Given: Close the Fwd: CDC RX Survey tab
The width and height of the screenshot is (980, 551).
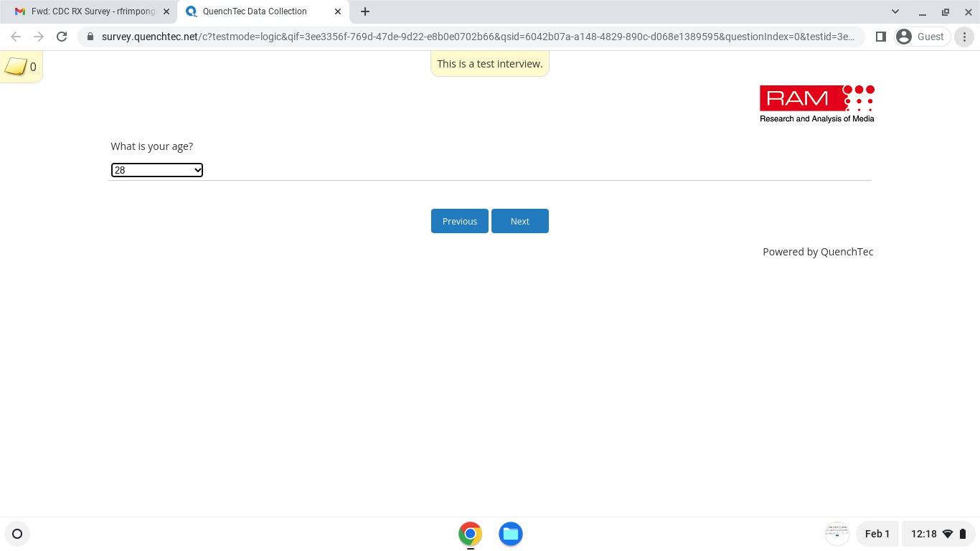Looking at the screenshot, I should click(166, 11).
